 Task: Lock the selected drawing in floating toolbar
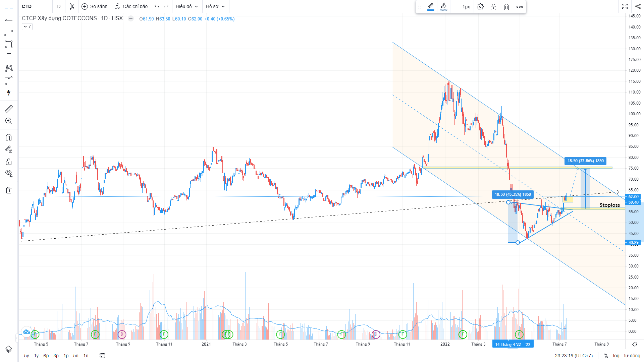tap(493, 7)
